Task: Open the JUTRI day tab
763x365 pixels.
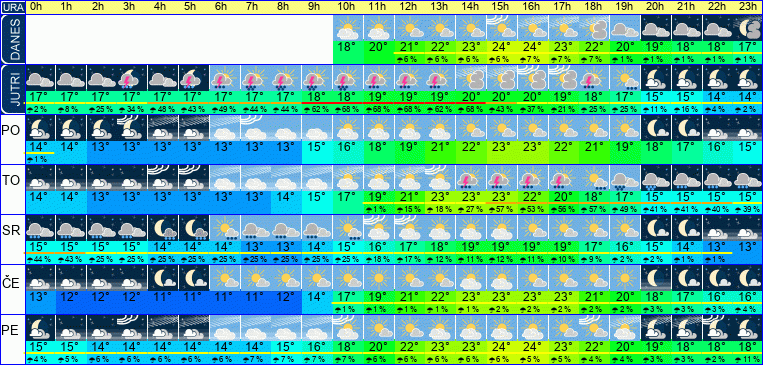Action: (12, 89)
